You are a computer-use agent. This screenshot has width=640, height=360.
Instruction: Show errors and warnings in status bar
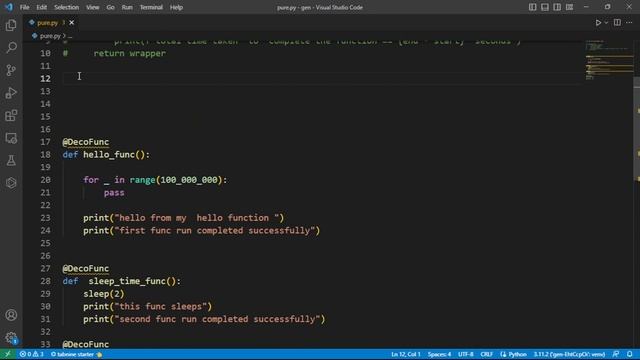pos(31,354)
